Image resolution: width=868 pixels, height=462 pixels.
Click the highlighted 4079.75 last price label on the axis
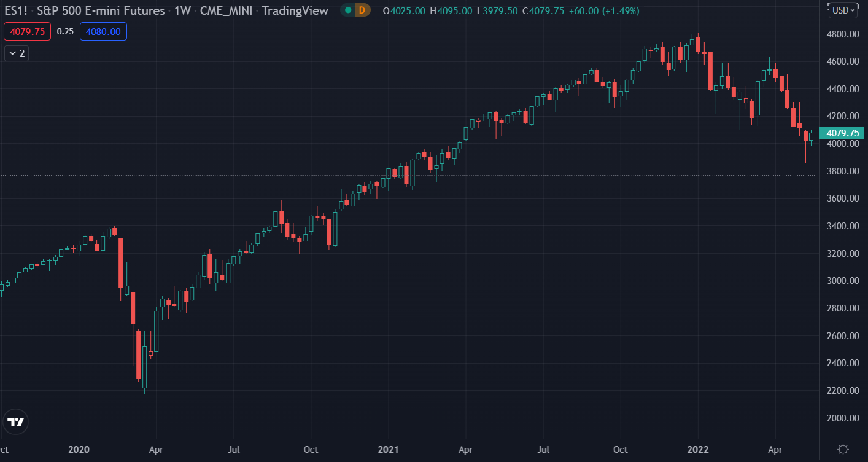coord(842,133)
